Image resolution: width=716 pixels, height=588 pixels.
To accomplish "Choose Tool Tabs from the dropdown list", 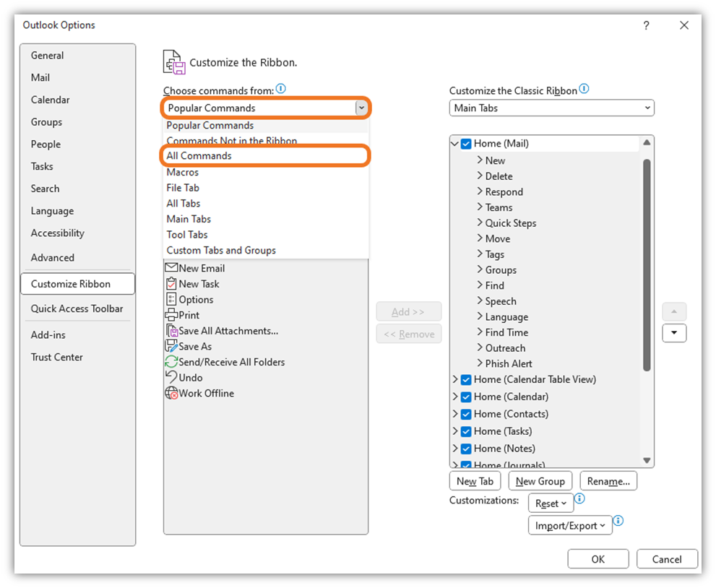I will pyautogui.click(x=266, y=235).
